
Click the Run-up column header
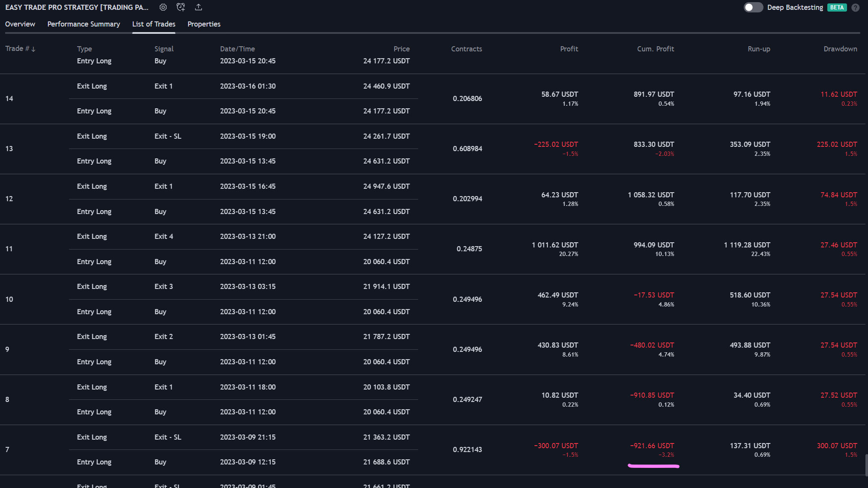click(758, 49)
